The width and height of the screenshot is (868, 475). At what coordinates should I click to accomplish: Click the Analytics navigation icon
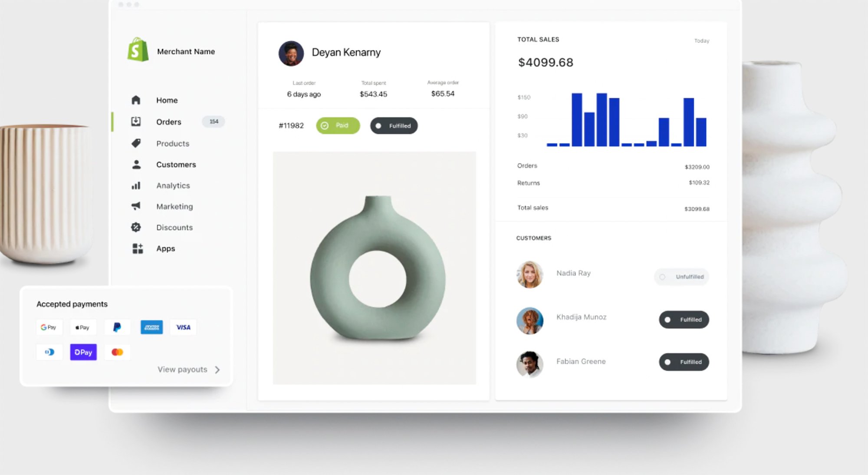tap(135, 185)
